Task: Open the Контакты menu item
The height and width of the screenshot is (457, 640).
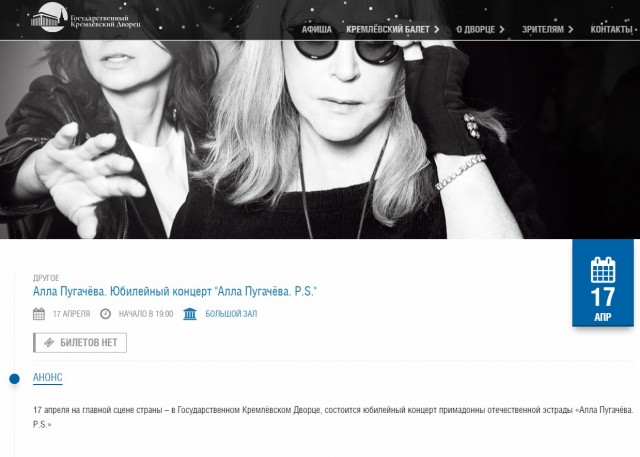Action: click(611, 30)
